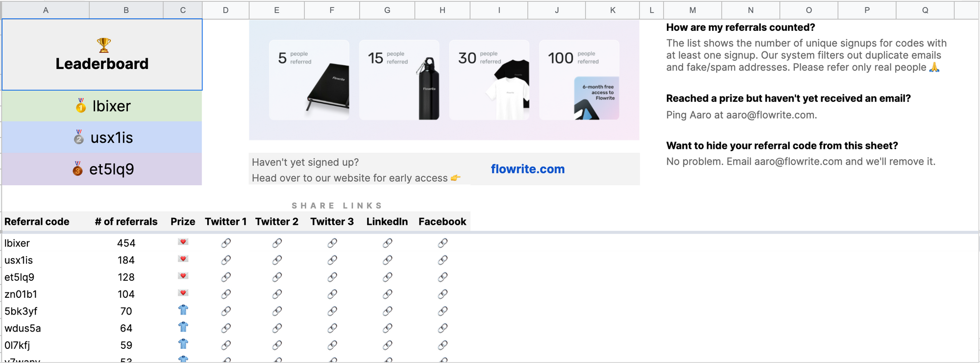Select column M header
The width and height of the screenshot is (980, 363).
click(x=692, y=10)
